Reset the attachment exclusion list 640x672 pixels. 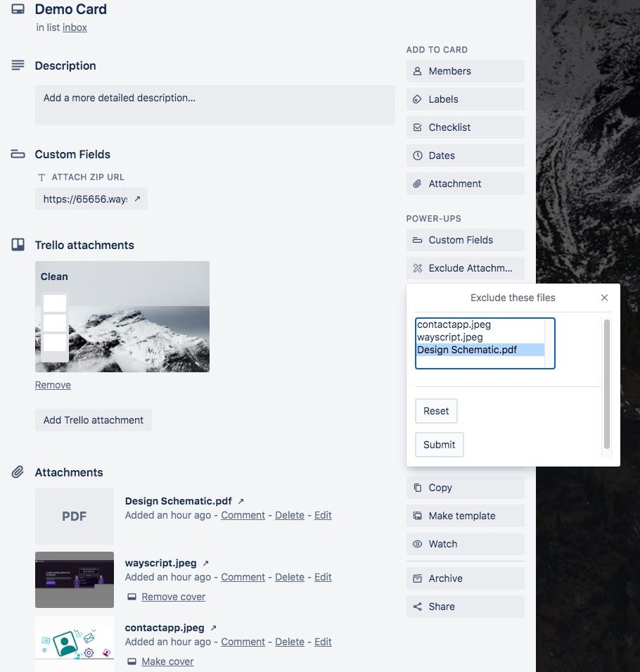click(x=436, y=410)
